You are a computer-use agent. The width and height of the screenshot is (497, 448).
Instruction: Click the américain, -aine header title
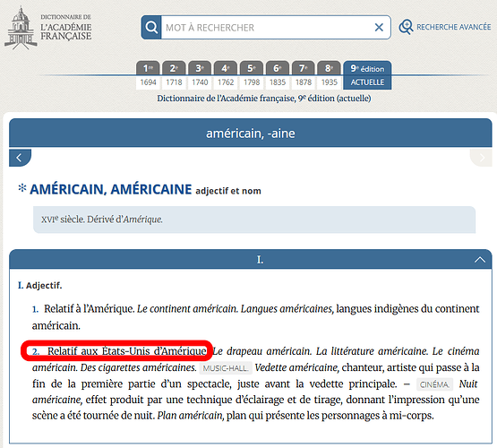251,134
